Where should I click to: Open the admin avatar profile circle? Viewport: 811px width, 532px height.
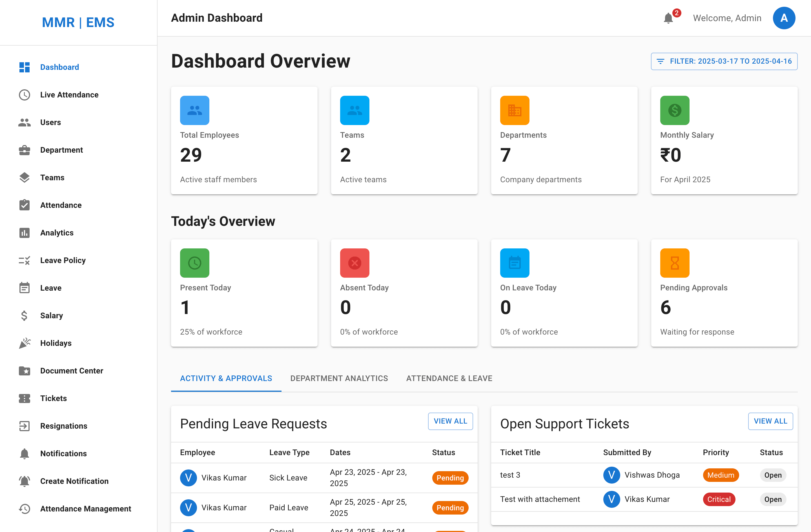783,18
